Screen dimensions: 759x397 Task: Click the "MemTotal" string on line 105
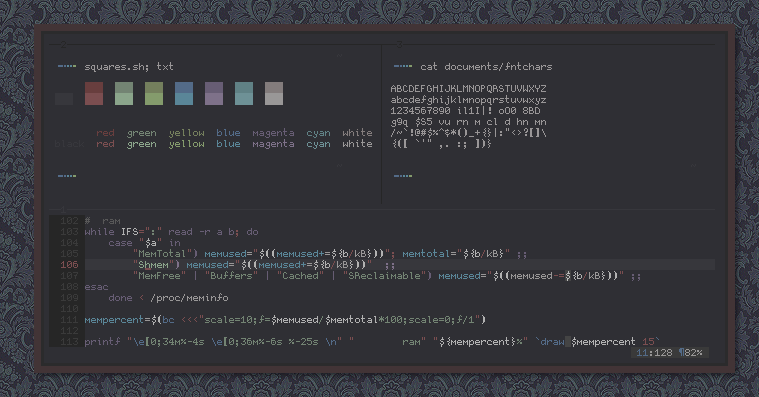coord(162,254)
